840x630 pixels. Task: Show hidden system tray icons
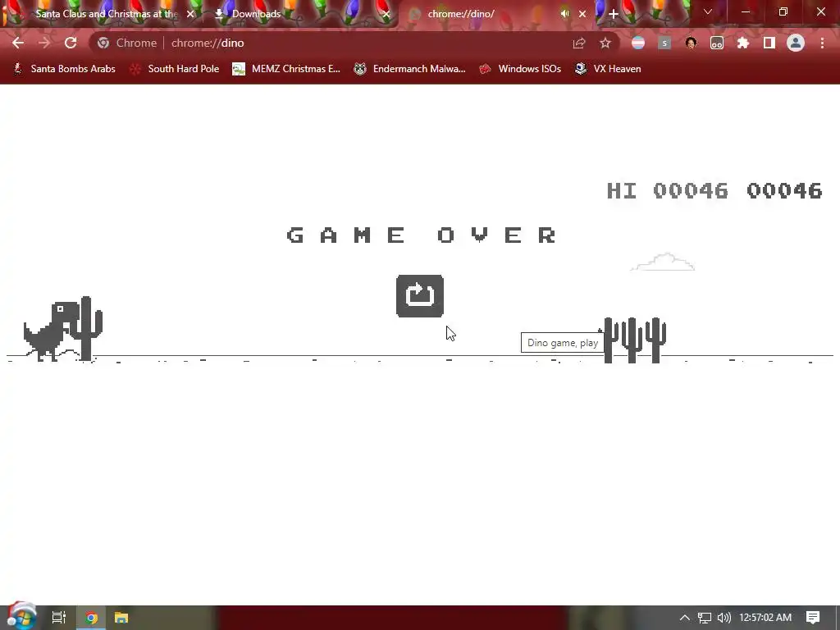tap(684, 618)
